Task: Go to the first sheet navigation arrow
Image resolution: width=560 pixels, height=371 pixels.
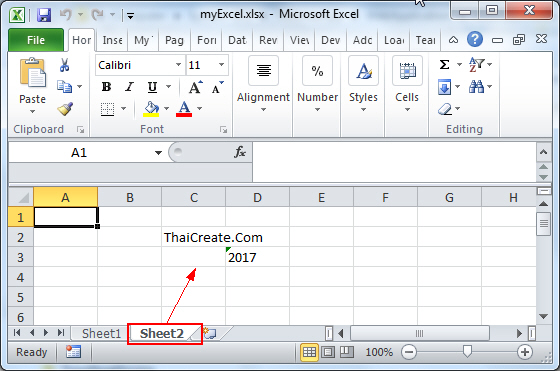Action: coord(17,333)
